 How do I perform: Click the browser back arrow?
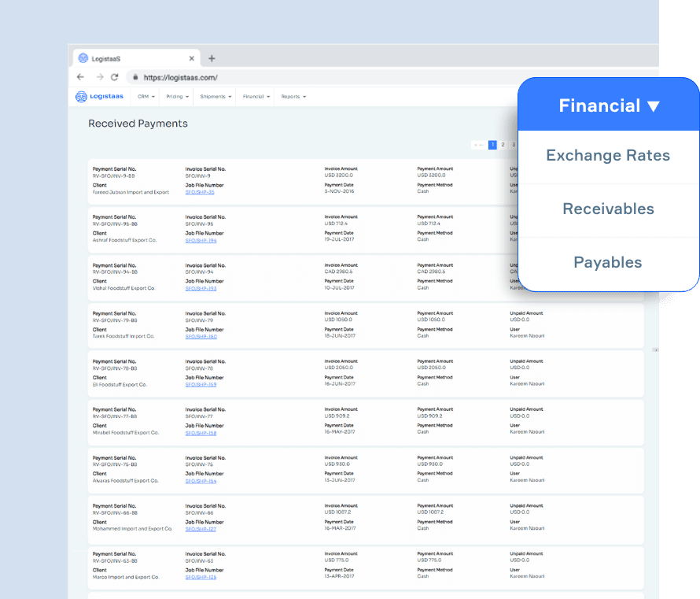click(80, 77)
